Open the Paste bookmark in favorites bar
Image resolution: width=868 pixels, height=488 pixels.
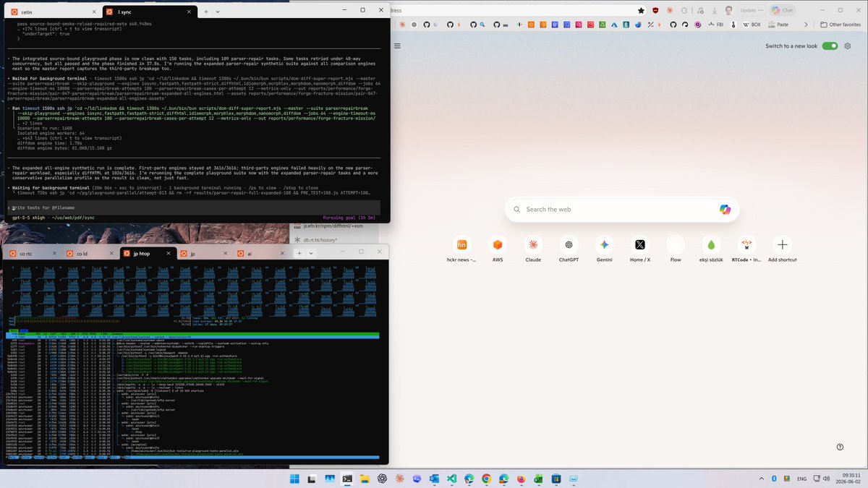pyautogui.click(x=777, y=24)
